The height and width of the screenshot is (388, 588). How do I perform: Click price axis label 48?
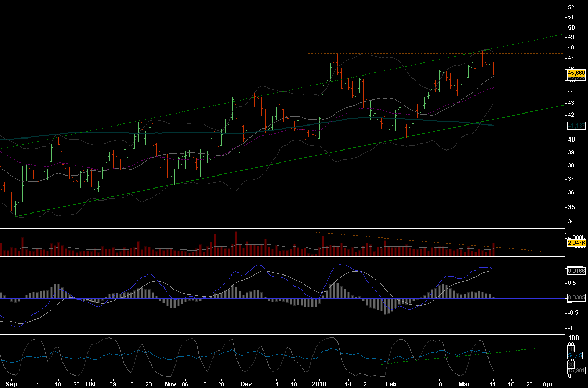571,48
